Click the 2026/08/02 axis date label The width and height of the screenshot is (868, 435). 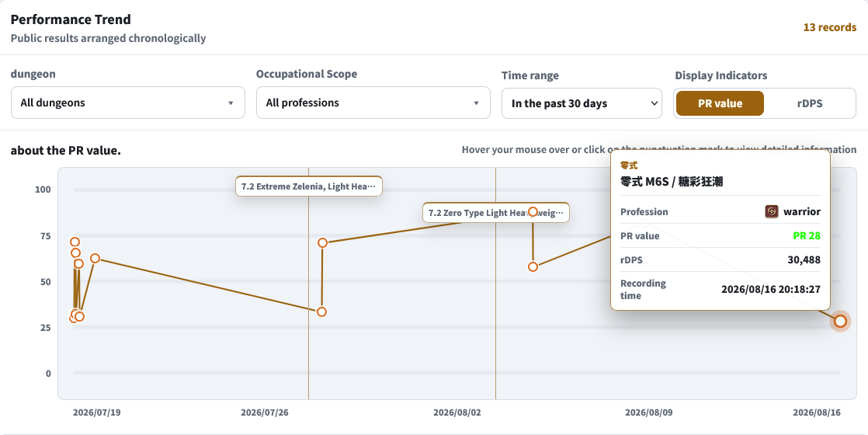click(457, 412)
